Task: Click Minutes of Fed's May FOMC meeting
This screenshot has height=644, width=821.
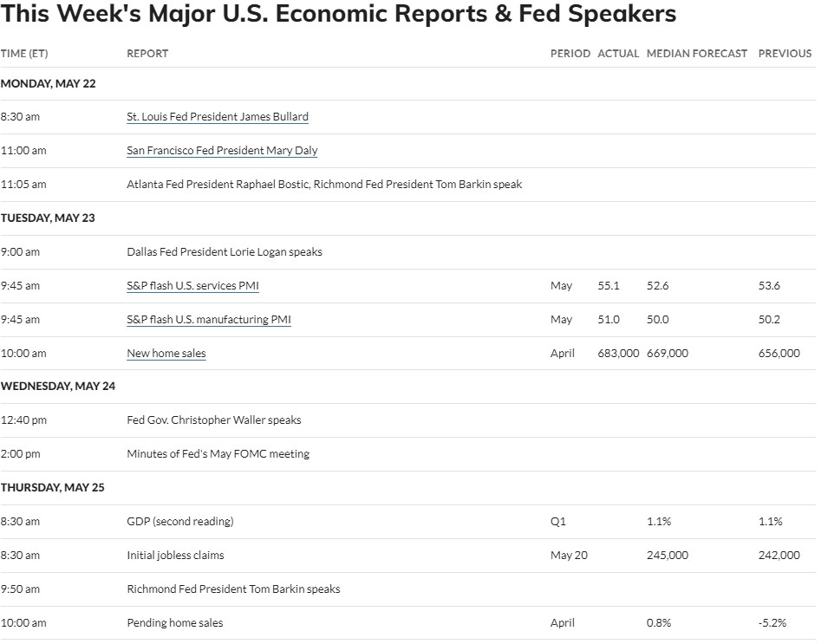Action: click(x=218, y=454)
